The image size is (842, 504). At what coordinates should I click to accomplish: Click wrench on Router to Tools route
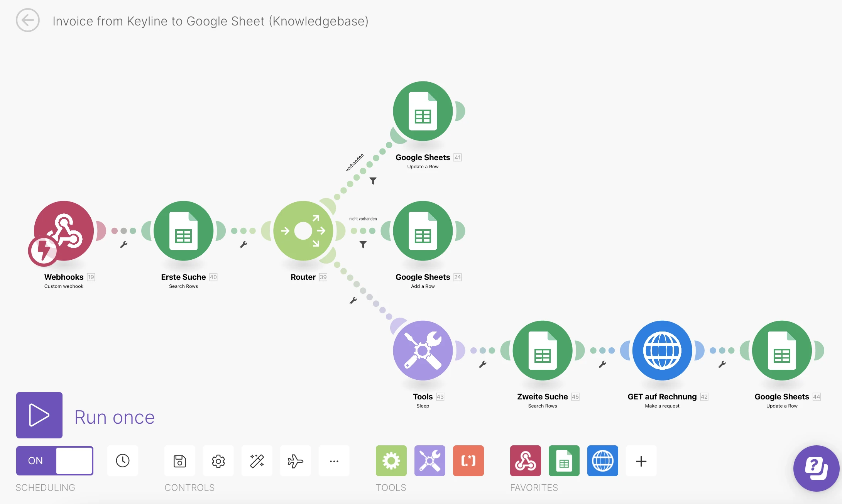(x=353, y=301)
